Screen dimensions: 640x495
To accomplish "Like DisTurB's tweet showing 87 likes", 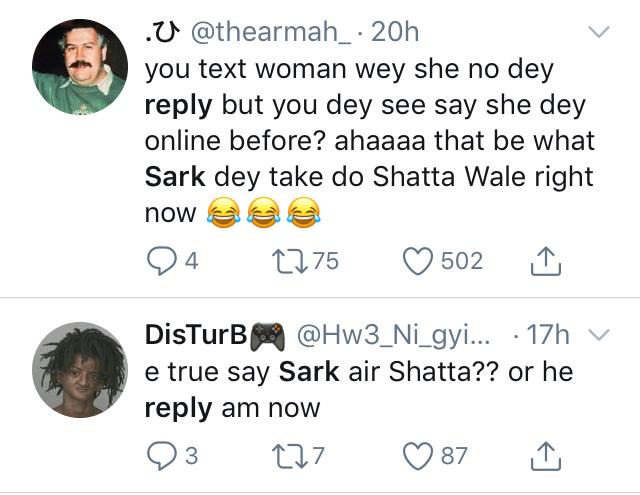I will click(x=418, y=457).
